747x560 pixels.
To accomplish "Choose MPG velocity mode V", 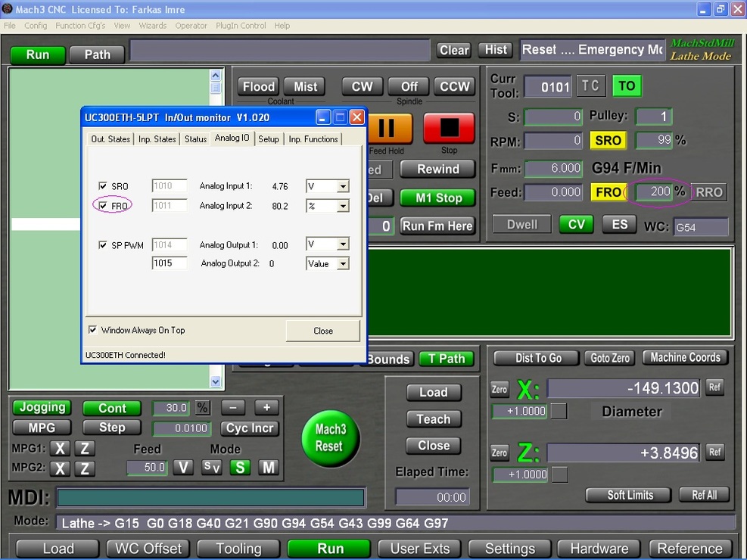I will tap(183, 468).
